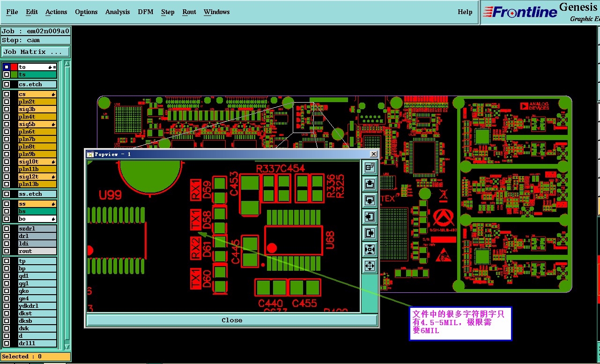Click the hand marker on the ss layer
600x364 pixels.
pyautogui.click(x=53, y=204)
